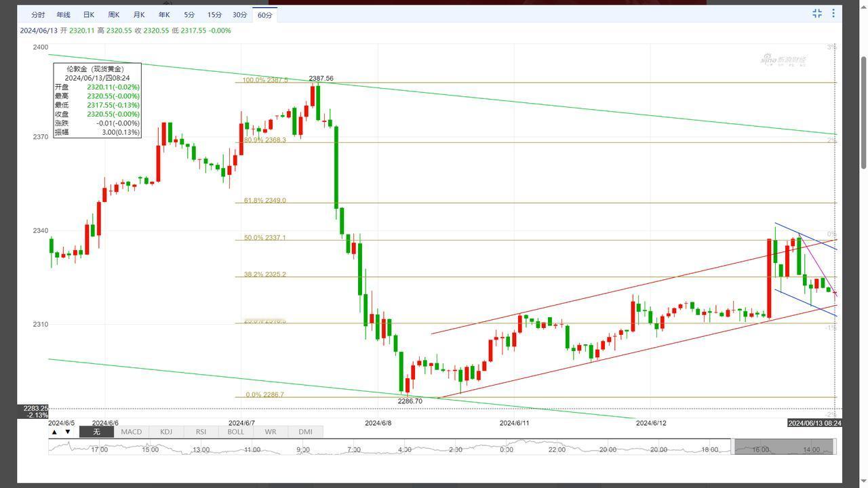
Task: Select the 月K monthly tab
Action: click(139, 15)
